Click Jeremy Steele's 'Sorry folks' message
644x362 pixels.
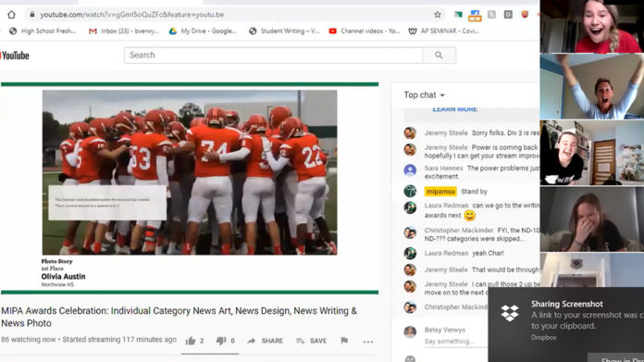coord(505,133)
